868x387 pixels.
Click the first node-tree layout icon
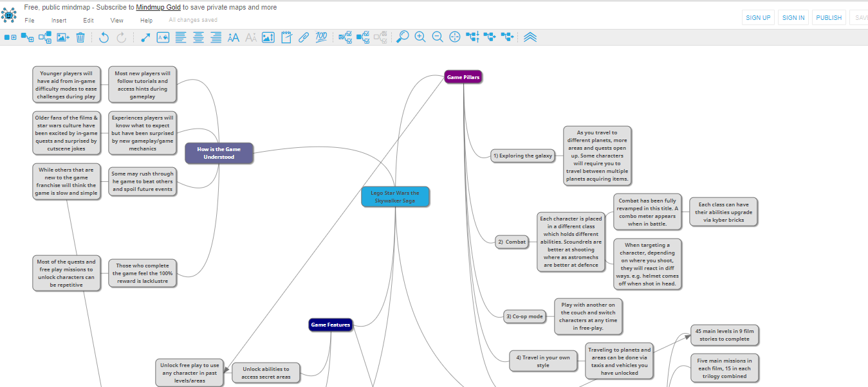pos(473,37)
